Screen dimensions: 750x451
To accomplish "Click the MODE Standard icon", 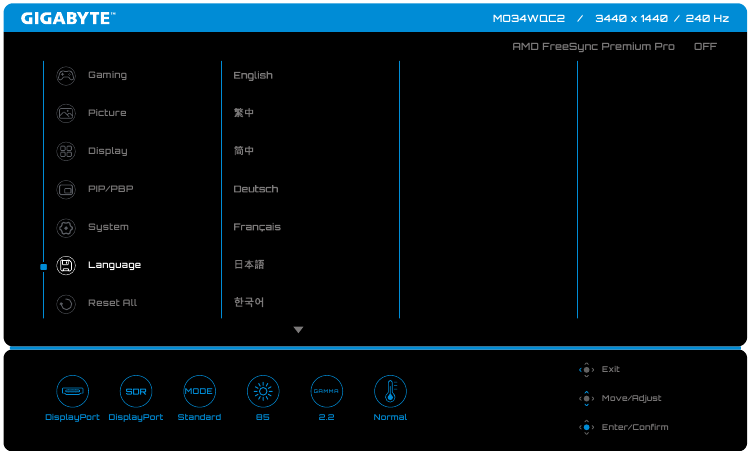I will [199, 391].
